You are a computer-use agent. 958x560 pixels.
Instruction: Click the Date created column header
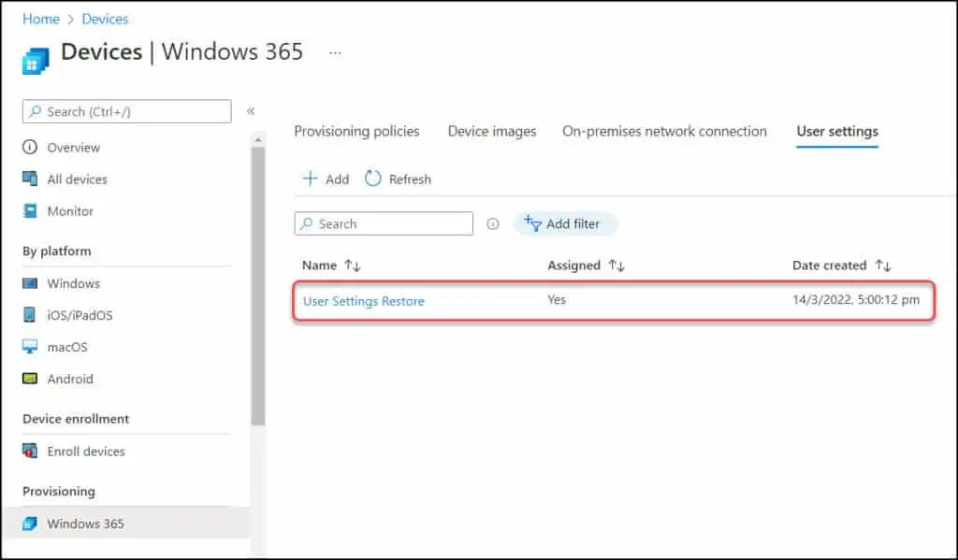click(829, 266)
